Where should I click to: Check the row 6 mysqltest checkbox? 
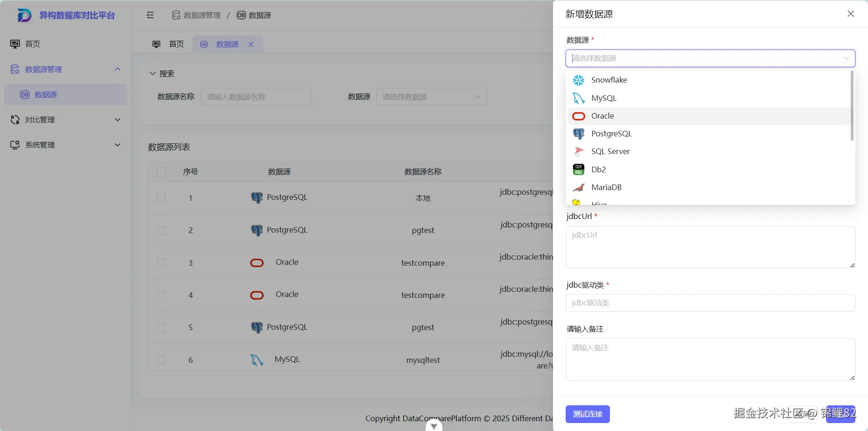coord(161,360)
